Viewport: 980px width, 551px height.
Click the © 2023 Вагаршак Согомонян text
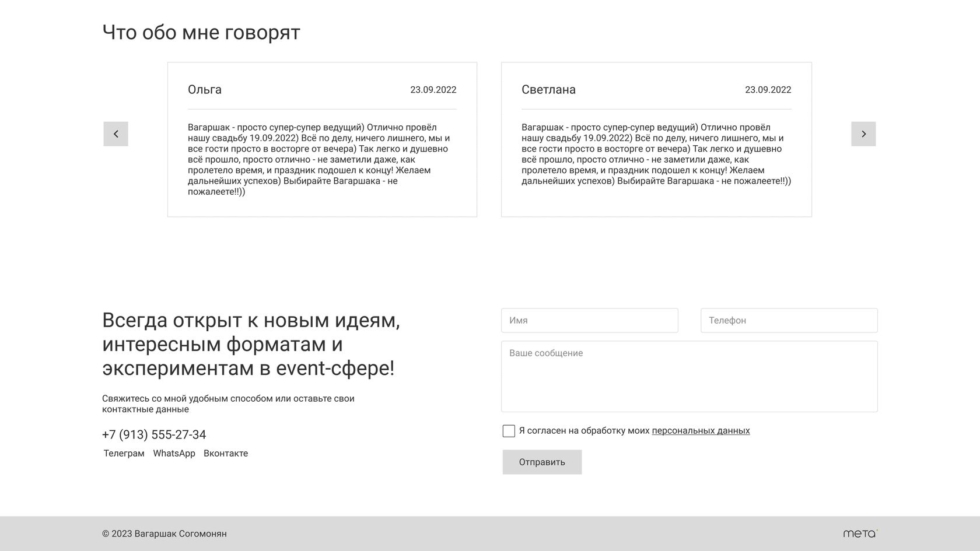click(x=164, y=534)
